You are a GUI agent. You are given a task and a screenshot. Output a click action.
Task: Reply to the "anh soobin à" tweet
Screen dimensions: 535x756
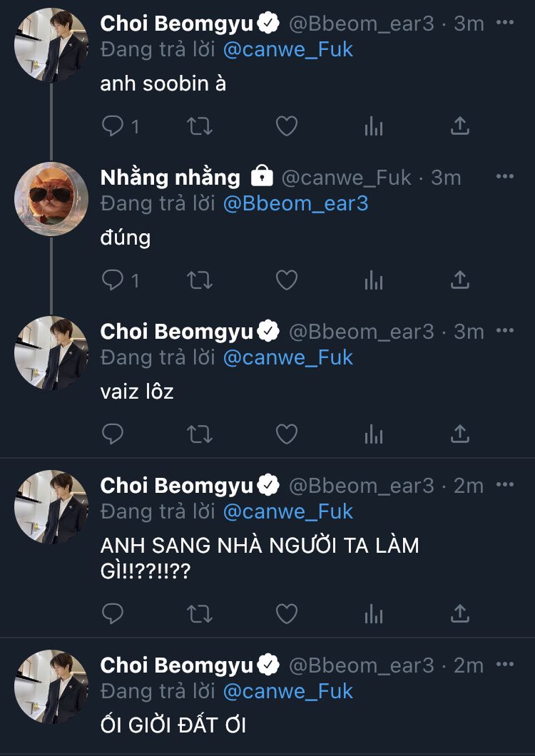click(113, 126)
